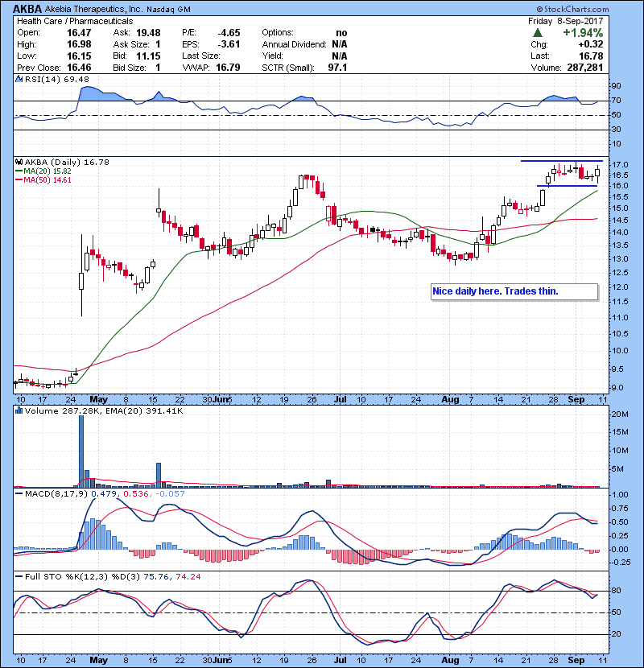Click the Bid value 11.15
This screenshot has width=644, height=668.
coord(148,56)
